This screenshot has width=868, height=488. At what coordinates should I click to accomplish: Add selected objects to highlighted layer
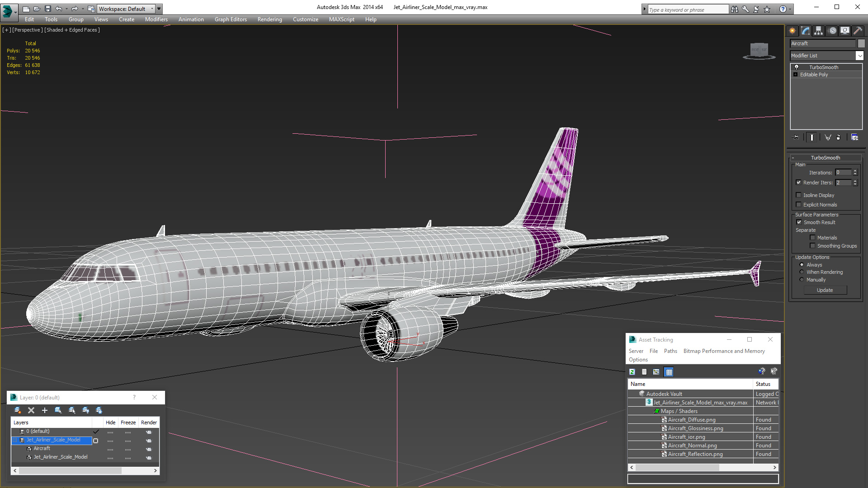(45, 410)
